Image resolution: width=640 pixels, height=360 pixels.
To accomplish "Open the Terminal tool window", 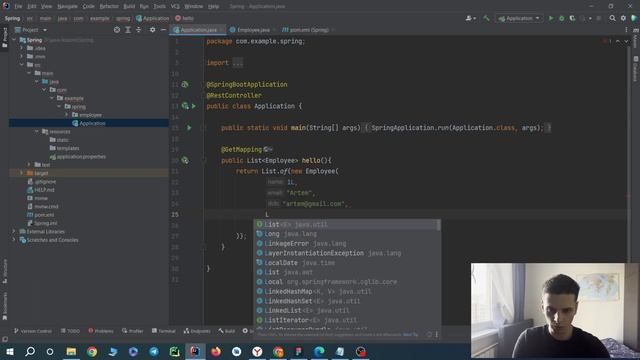I will tap(163, 331).
